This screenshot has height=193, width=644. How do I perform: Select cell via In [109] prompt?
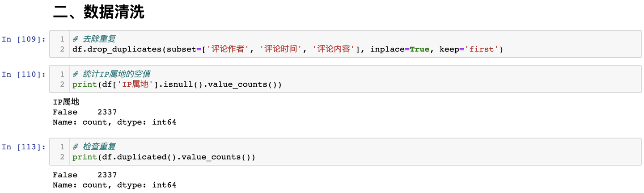pos(24,39)
